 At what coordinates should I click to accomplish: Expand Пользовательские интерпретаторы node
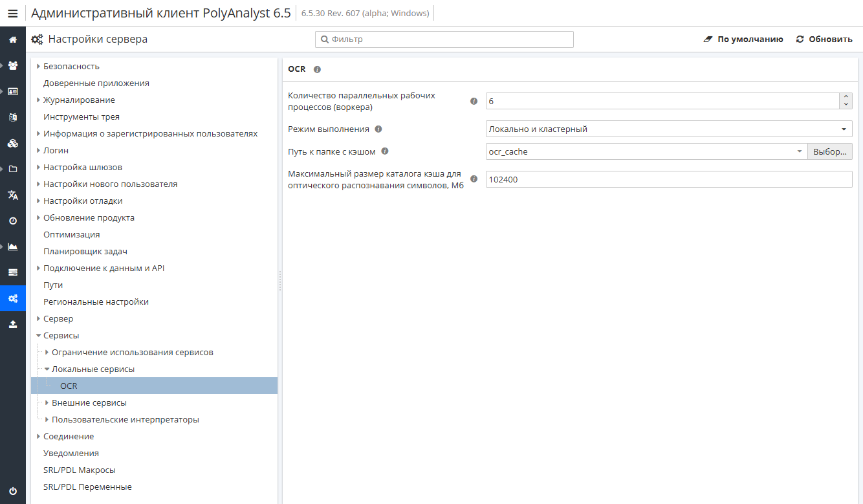pos(47,419)
